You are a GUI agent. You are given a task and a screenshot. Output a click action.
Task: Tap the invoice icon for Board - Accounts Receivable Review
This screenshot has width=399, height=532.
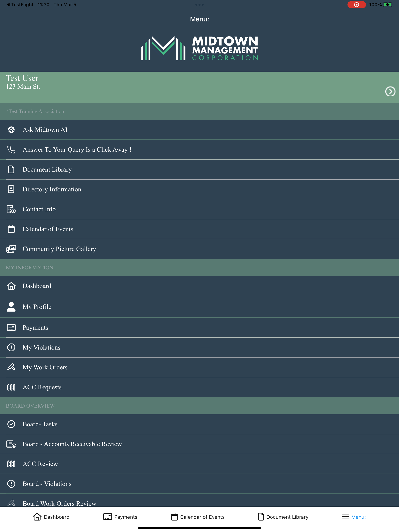[11, 444]
